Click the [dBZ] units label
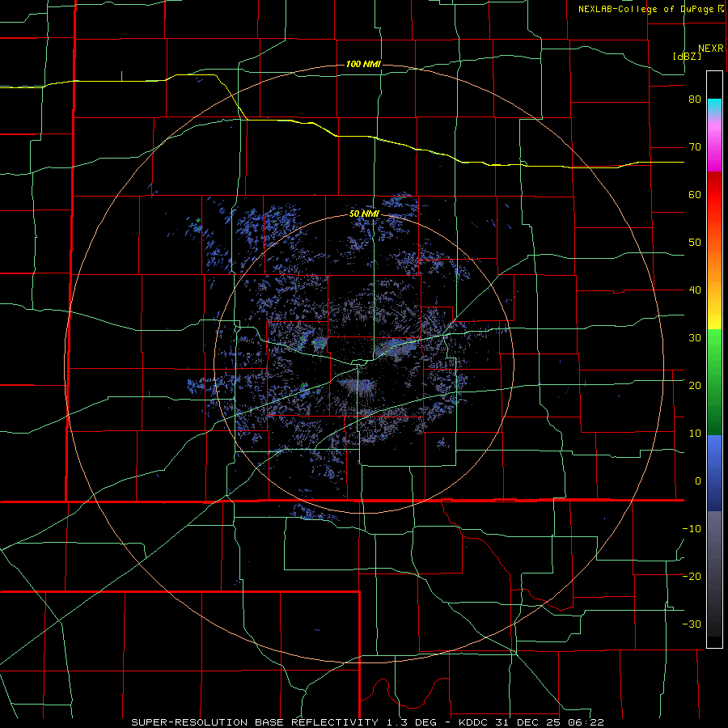This screenshot has height=728, width=728. (x=687, y=56)
